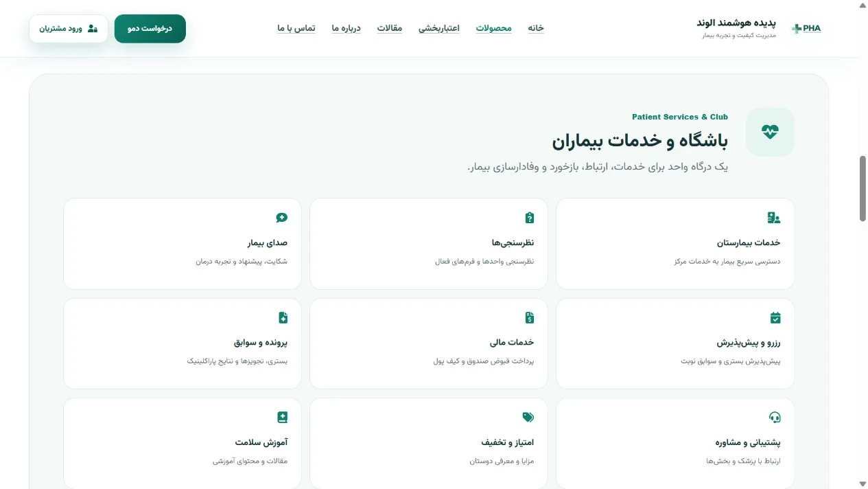Screen dimensions: 868x489
Task: Click the پشتیبانی و مشاوره headset icon
Action: (x=775, y=418)
